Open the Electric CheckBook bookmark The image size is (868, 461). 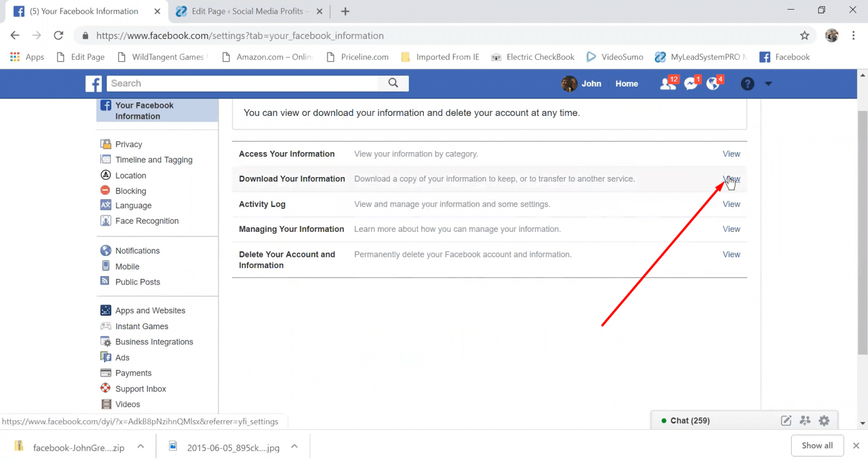(x=533, y=57)
